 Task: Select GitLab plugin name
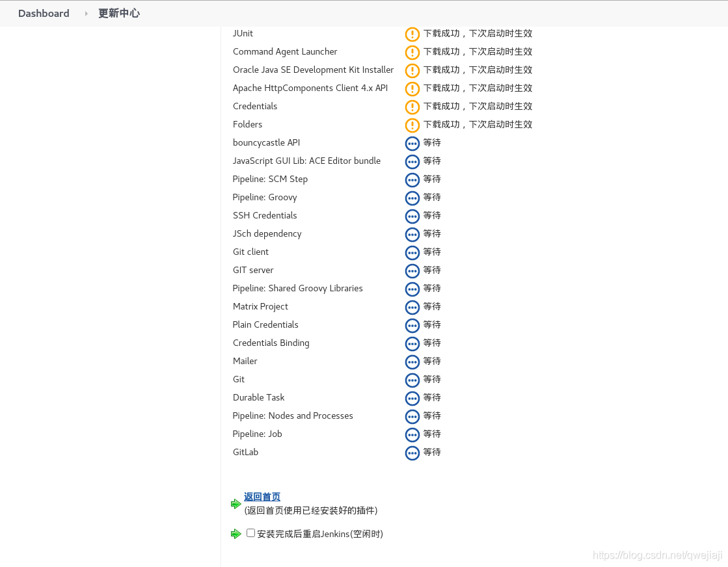point(246,453)
